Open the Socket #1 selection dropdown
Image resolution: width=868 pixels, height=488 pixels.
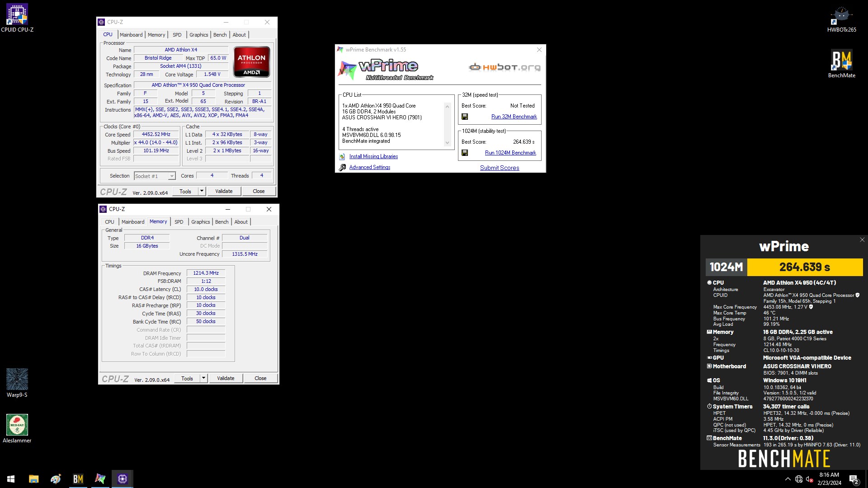155,176
